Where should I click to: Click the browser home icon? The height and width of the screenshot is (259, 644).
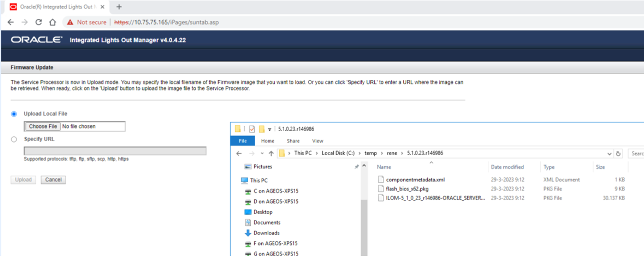(53, 22)
